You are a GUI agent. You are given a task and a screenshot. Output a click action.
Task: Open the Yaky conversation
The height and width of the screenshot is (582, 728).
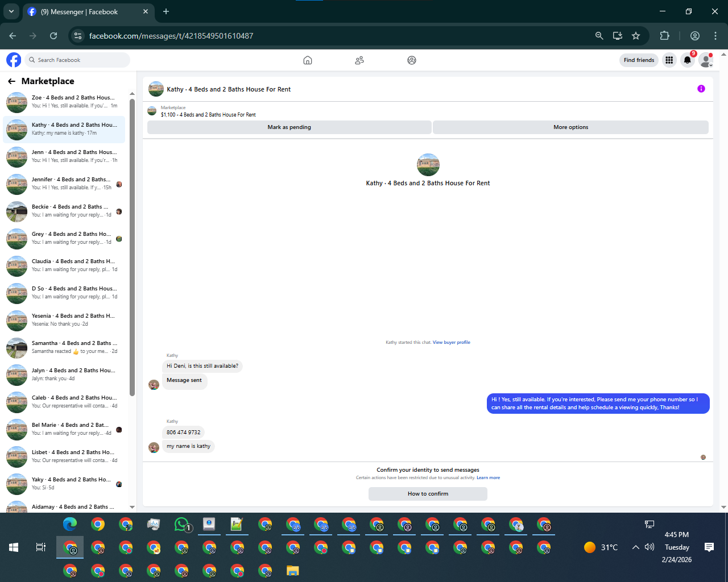[x=64, y=484]
